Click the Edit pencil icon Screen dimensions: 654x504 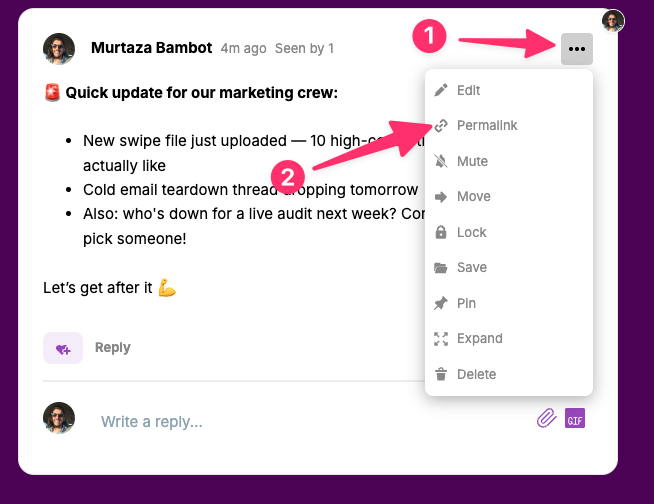tap(440, 91)
